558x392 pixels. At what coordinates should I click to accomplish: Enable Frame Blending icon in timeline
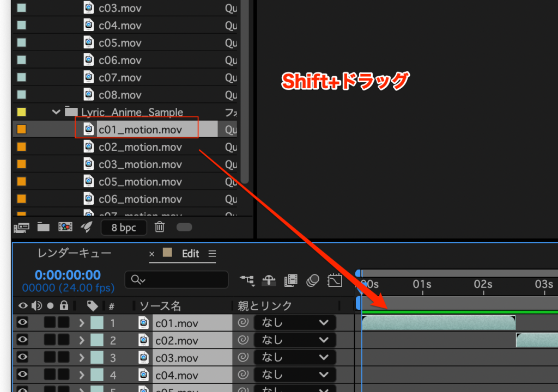290,280
